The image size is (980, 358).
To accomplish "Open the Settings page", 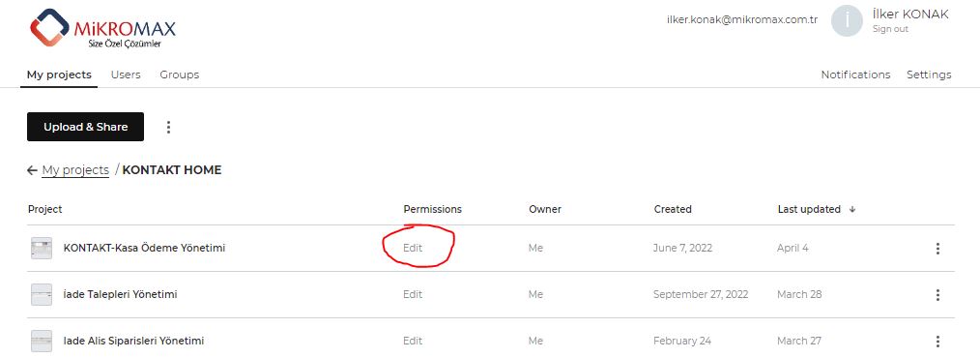I will click(929, 75).
